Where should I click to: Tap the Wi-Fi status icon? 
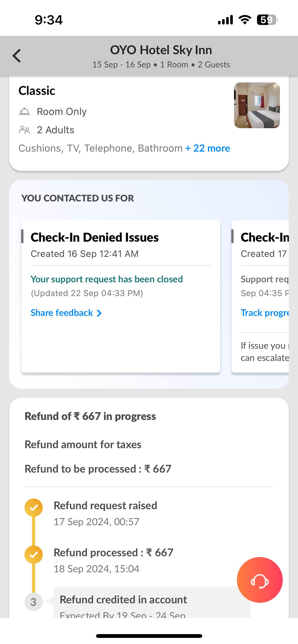[x=245, y=20]
